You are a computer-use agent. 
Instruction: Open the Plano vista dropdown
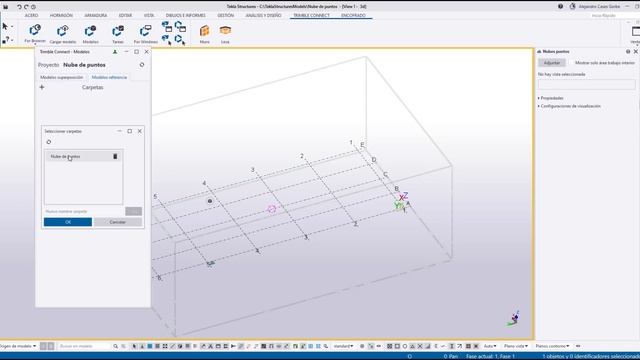click(x=516, y=346)
